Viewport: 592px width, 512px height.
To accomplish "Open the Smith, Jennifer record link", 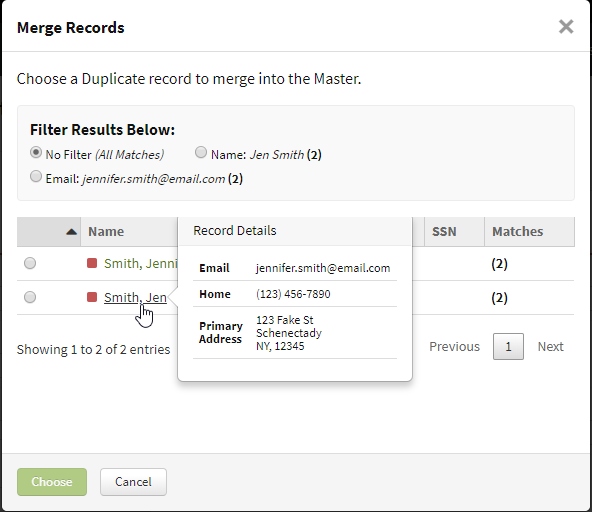I will click(140, 264).
